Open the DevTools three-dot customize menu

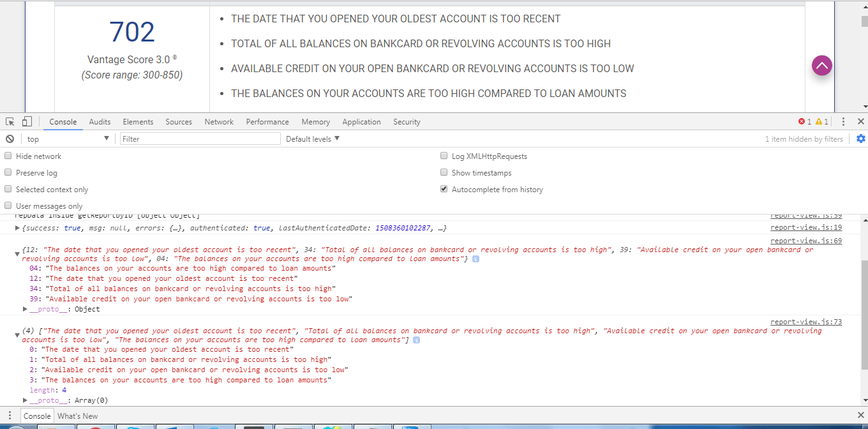[844, 121]
